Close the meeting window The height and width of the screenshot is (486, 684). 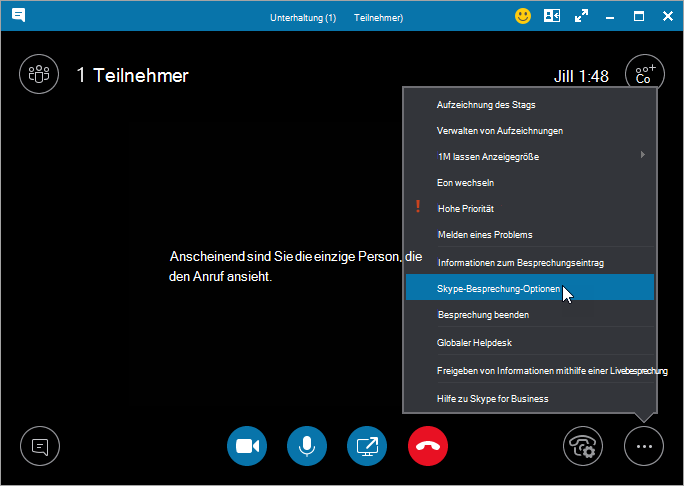pyautogui.click(x=668, y=17)
